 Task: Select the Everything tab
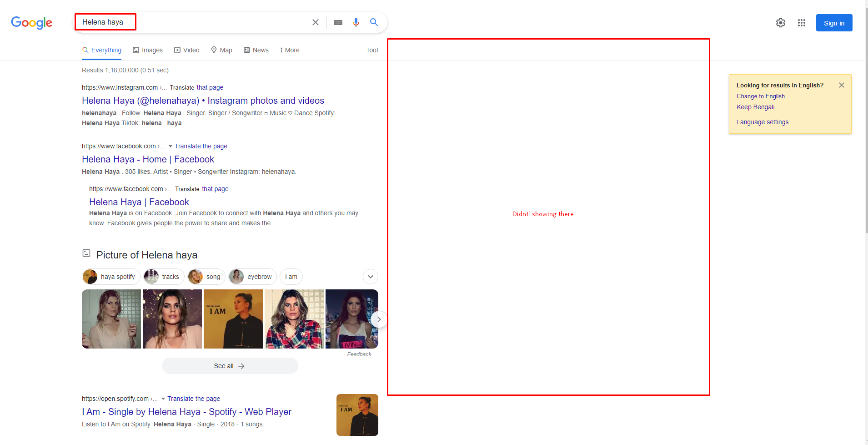pyautogui.click(x=102, y=50)
